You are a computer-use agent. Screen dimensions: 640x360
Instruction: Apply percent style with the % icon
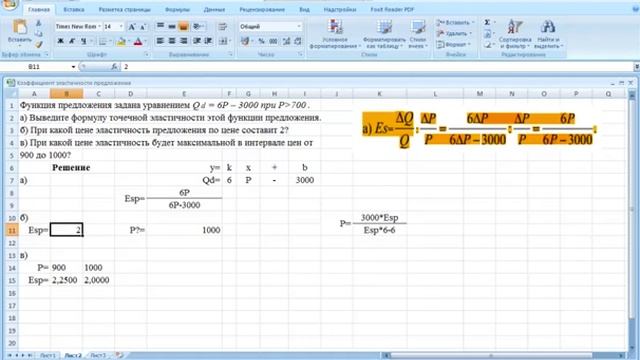261,41
